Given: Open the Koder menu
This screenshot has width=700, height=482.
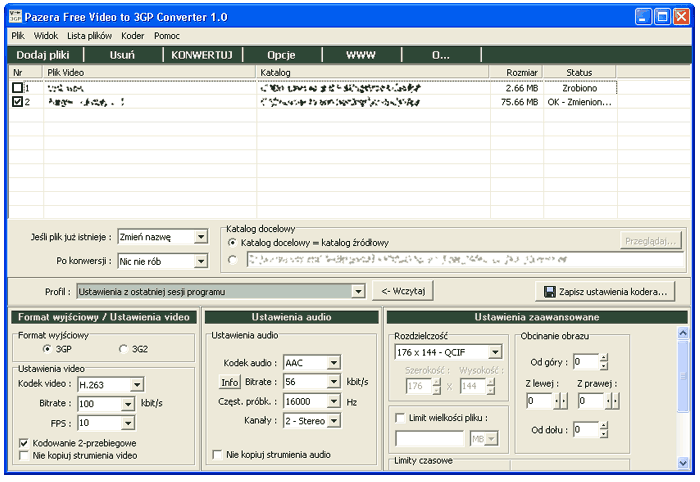Looking at the screenshot, I should pyautogui.click(x=133, y=35).
